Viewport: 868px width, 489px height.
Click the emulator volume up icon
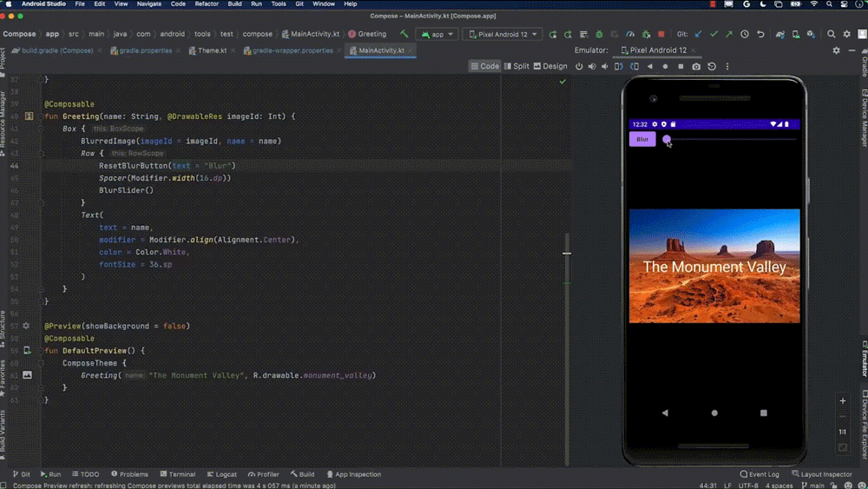592,67
